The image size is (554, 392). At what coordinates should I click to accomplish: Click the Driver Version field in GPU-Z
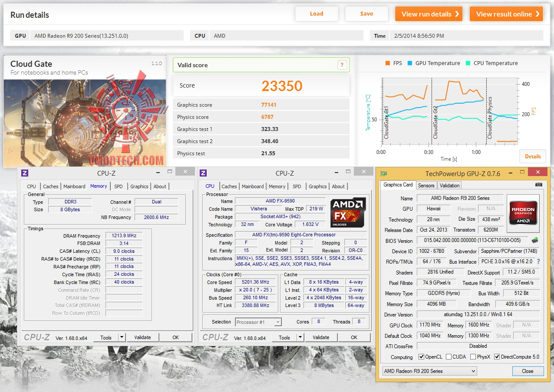(x=478, y=315)
